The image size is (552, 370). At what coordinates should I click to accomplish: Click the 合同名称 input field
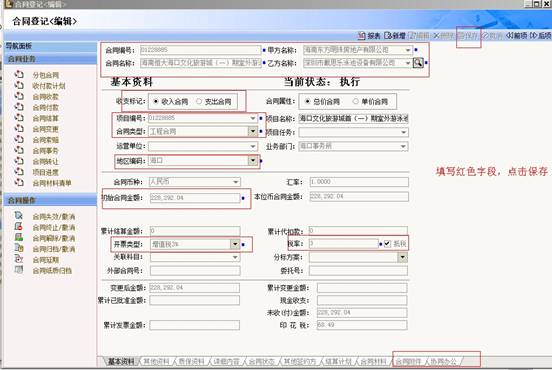click(201, 63)
